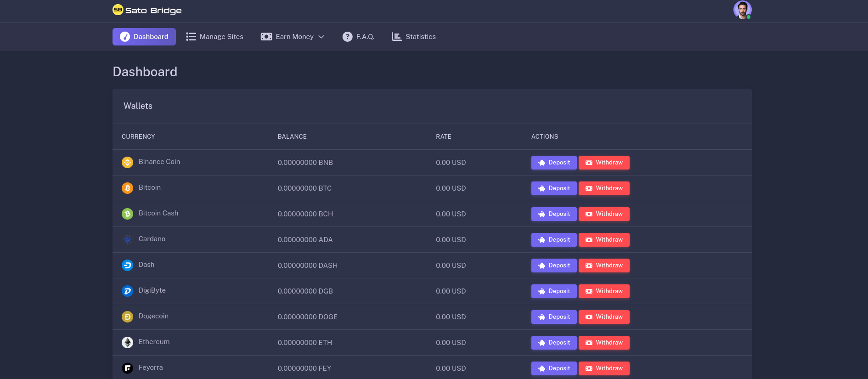Withdraw Binance Coin
Screen dimensions: 868x379
(x=604, y=163)
